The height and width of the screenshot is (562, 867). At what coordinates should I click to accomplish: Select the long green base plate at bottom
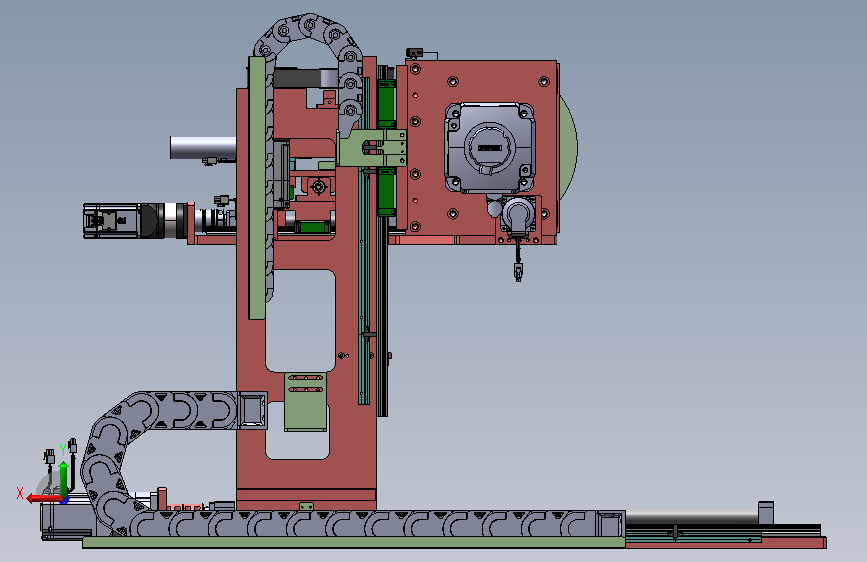click(354, 542)
